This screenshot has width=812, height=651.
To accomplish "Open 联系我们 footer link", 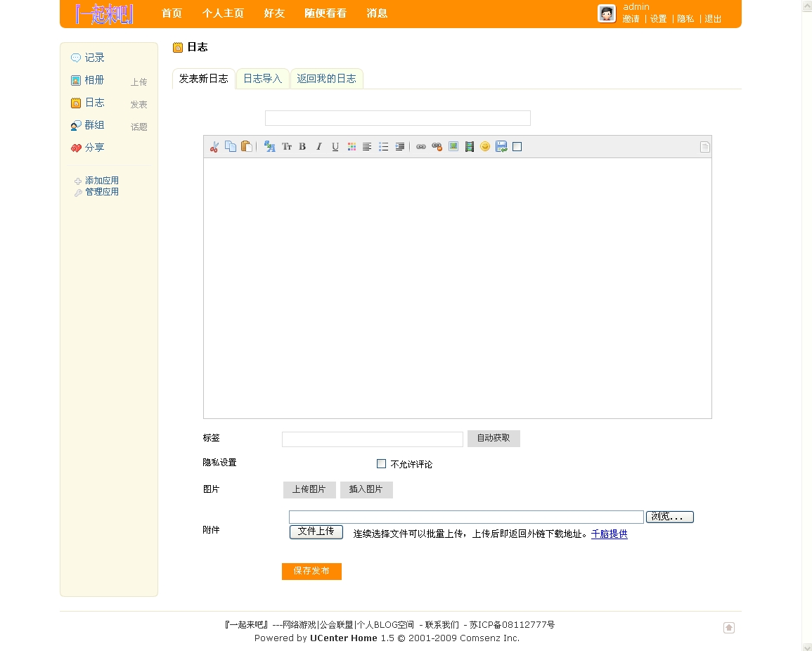I will tap(442, 624).
